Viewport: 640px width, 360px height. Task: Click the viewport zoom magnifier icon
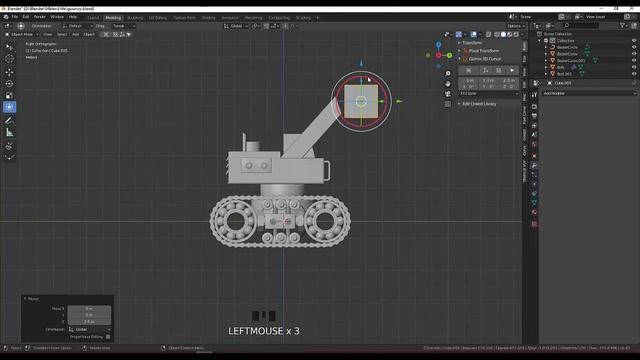click(x=448, y=73)
